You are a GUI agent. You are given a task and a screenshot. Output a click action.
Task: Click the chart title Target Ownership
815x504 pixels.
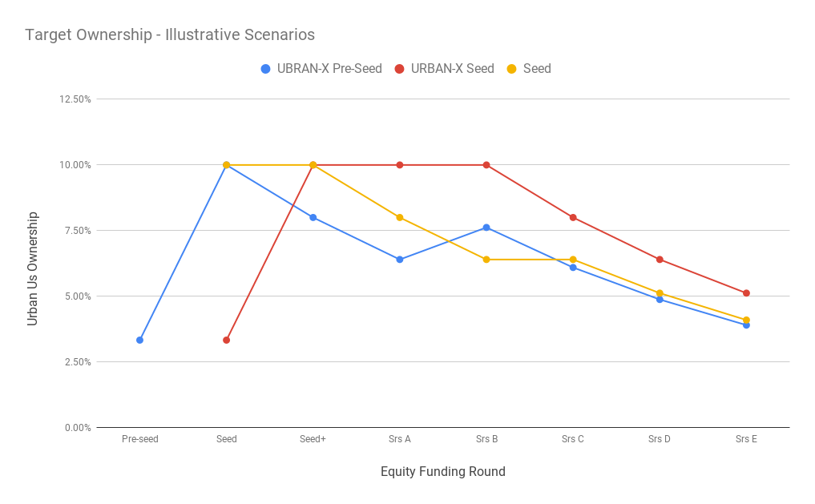click(x=170, y=35)
